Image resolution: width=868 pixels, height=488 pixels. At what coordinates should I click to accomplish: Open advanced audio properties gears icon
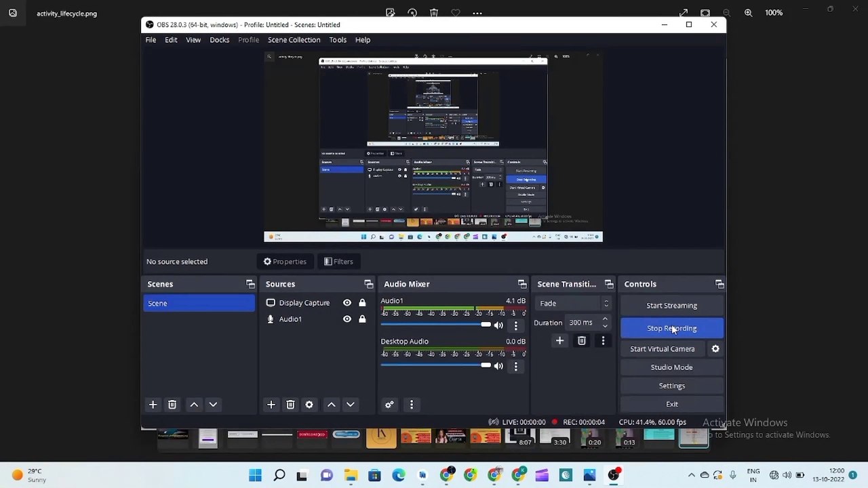(x=389, y=405)
